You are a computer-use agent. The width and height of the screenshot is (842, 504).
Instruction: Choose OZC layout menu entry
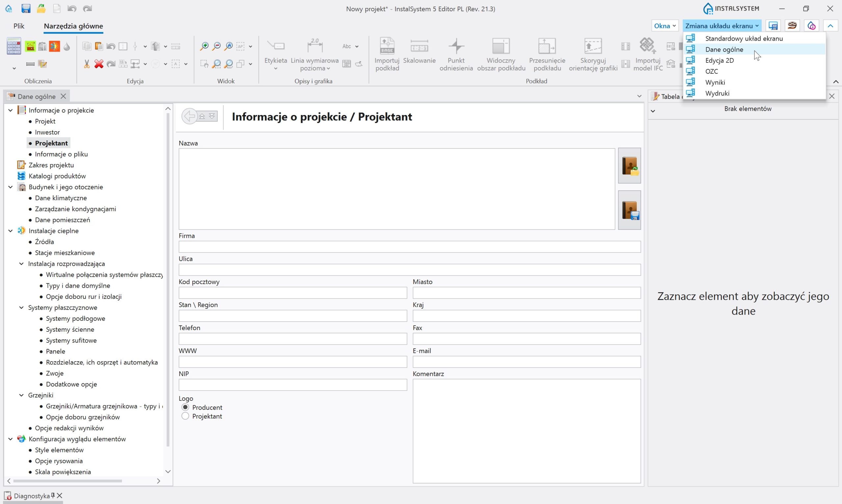pyautogui.click(x=754, y=71)
